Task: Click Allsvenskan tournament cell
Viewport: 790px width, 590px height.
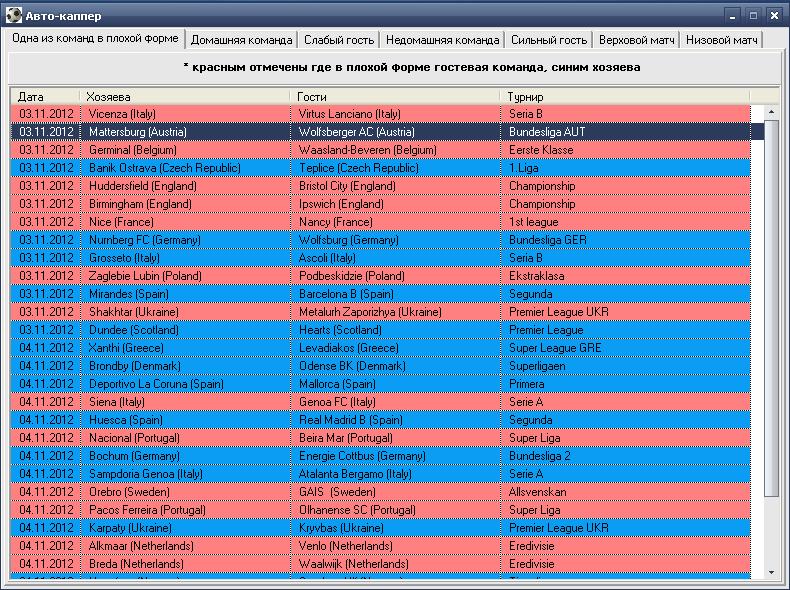Action: tap(626, 492)
